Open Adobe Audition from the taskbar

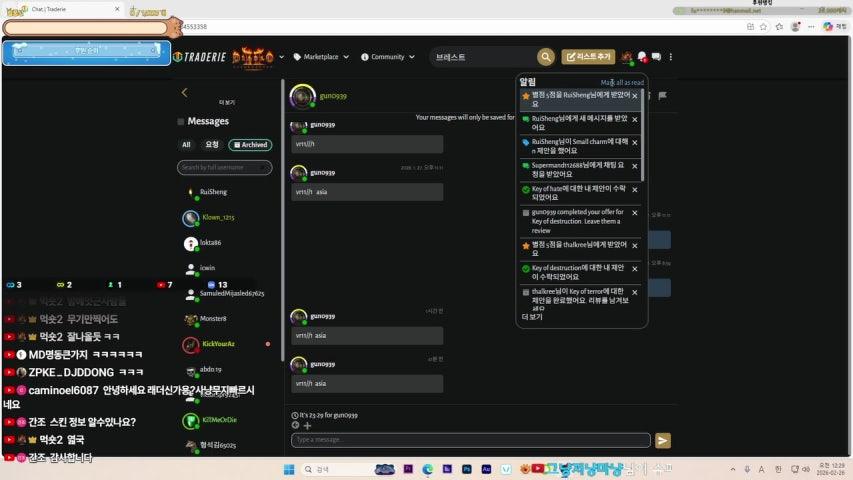[486, 469]
